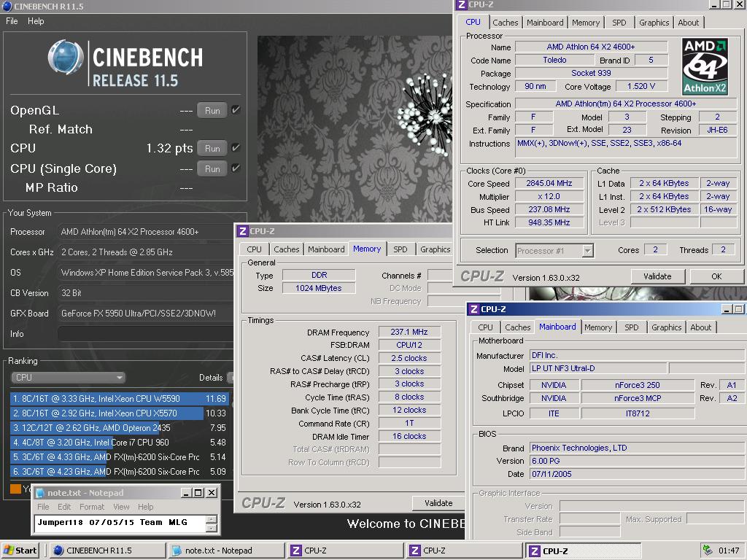Viewport: 747px width, 560px height.
Task: Open Cinebench File menu
Action: 12,21
